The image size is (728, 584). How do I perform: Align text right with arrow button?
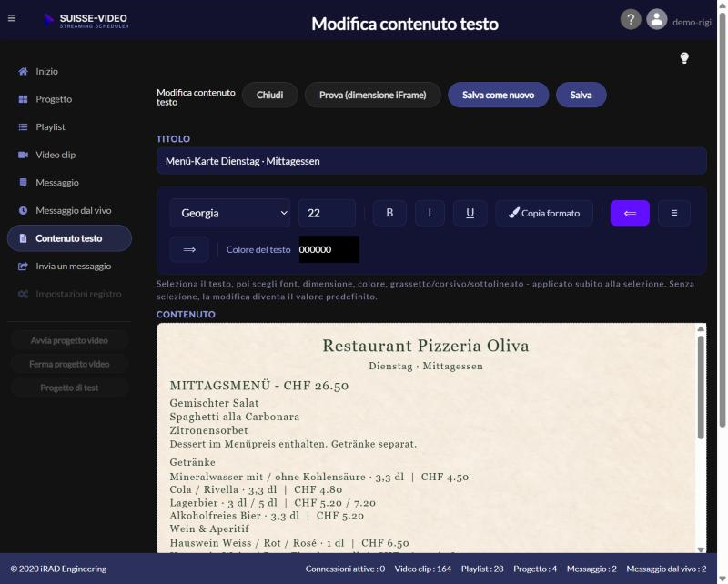[189, 250]
